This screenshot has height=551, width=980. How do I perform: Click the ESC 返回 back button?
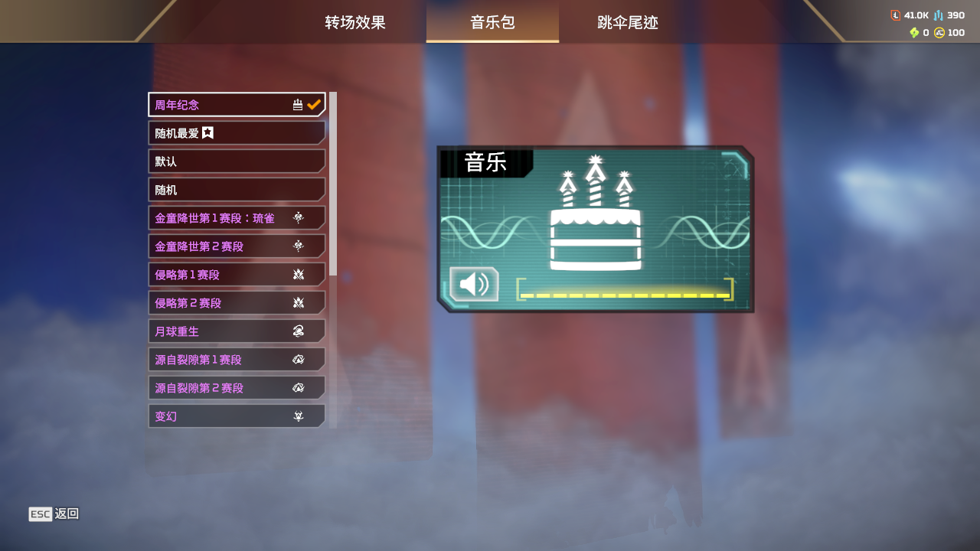point(54,514)
